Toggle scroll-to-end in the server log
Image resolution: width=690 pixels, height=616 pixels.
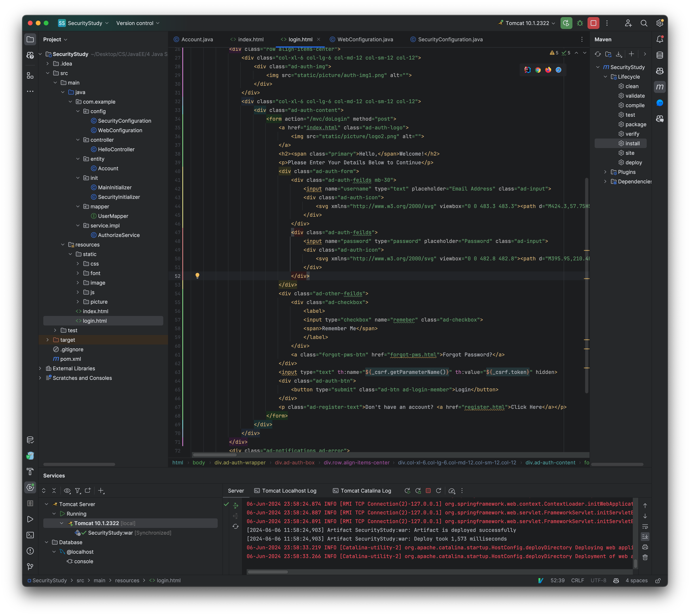point(645,536)
